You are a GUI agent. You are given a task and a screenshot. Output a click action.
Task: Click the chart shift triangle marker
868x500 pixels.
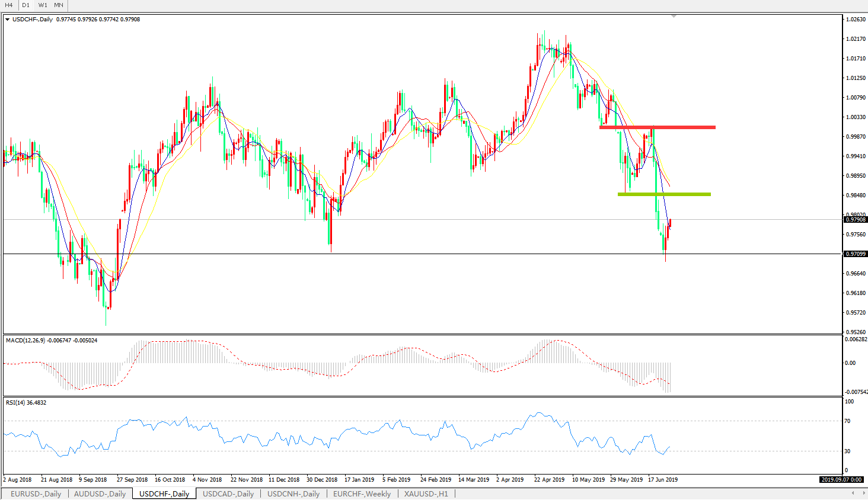pos(674,16)
